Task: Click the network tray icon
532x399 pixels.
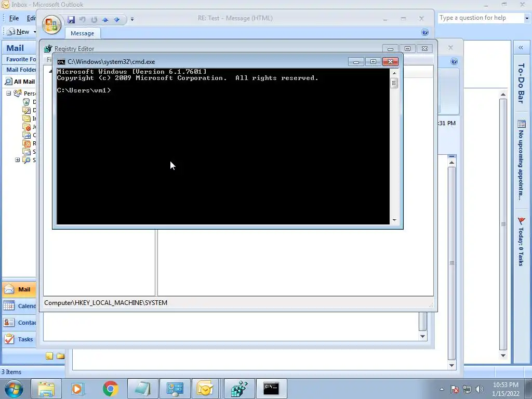Action: click(467, 389)
